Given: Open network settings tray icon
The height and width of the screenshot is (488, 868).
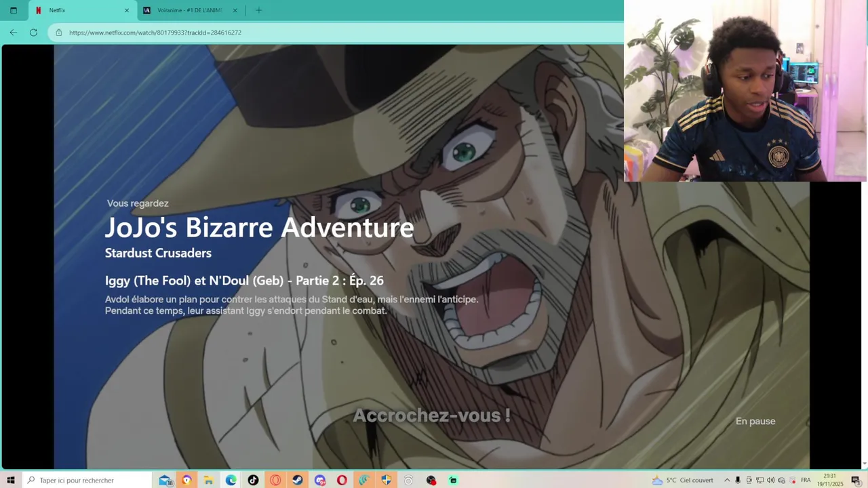Looking at the screenshot, I should coord(759,480).
